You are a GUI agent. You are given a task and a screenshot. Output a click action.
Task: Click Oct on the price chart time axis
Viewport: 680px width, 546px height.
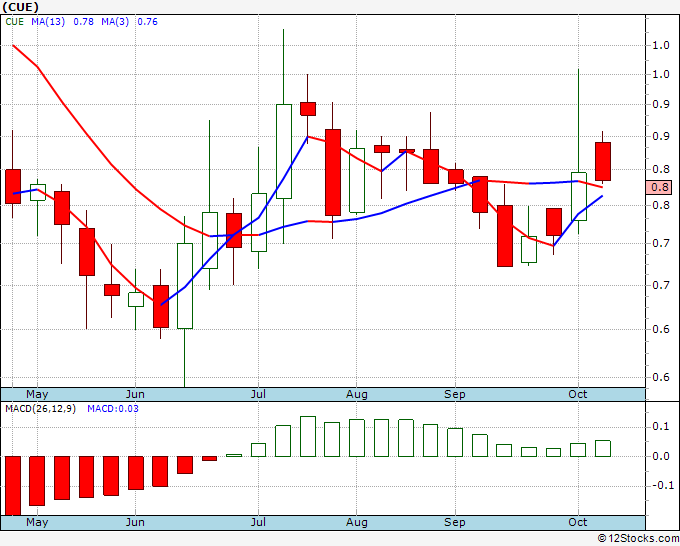point(578,394)
